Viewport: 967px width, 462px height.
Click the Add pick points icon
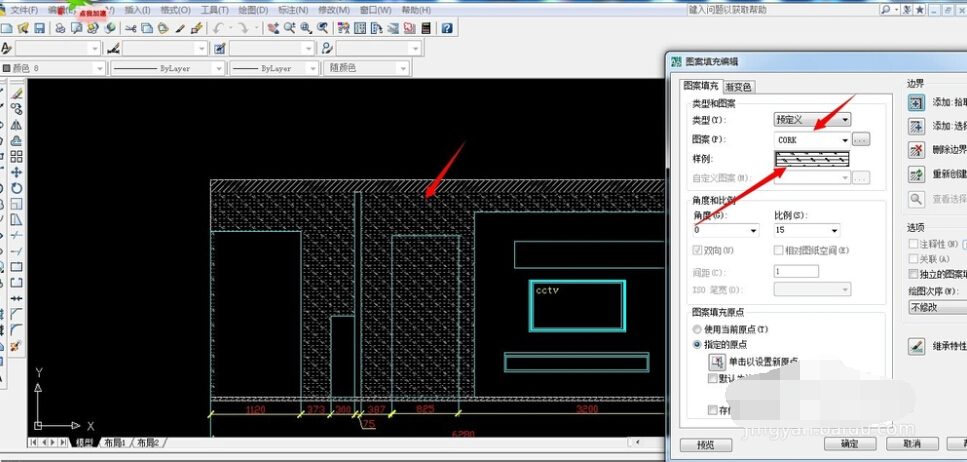pyautogui.click(x=916, y=103)
